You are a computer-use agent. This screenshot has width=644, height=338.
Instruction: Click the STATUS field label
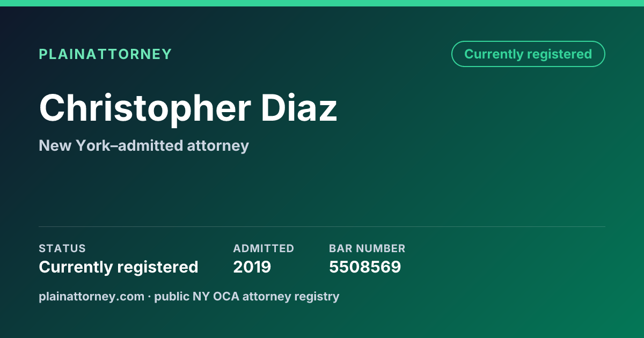click(x=62, y=248)
